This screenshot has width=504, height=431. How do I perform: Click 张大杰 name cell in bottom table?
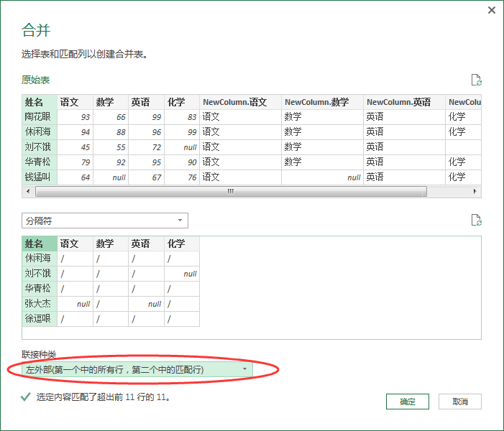tap(40, 304)
